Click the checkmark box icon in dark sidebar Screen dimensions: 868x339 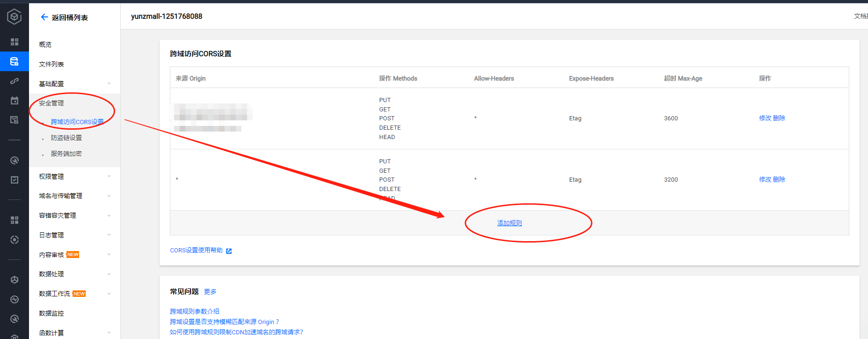(x=15, y=180)
